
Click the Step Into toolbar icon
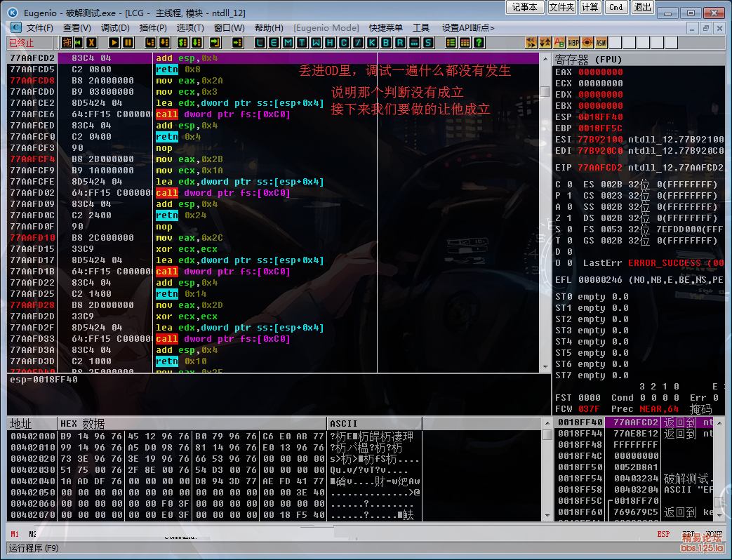pos(150,43)
